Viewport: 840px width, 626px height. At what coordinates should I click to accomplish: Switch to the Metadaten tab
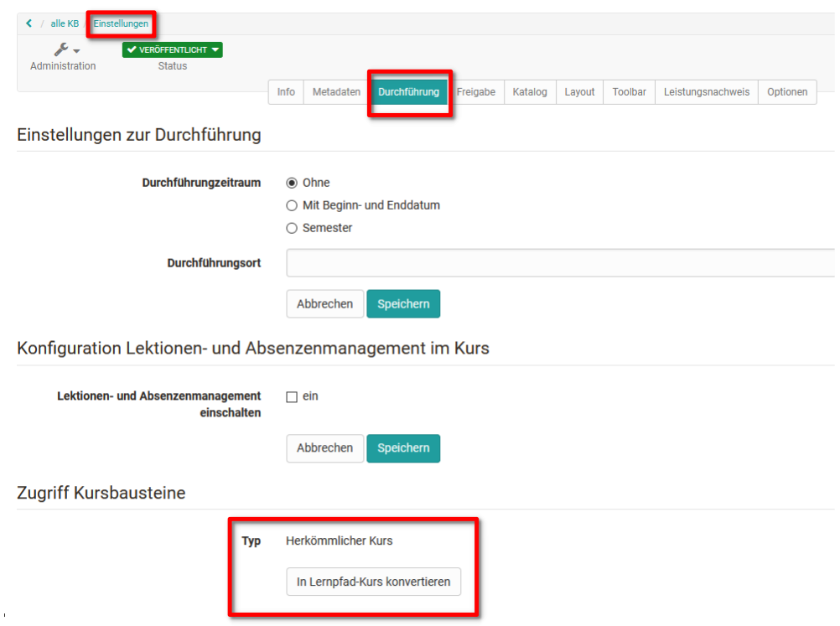(335, 92)
